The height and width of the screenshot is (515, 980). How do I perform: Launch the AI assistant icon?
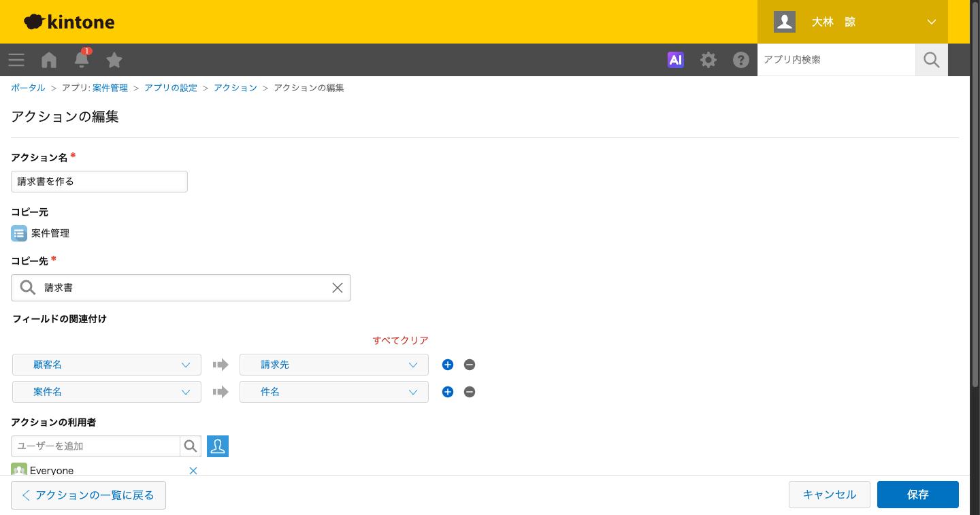676,60
